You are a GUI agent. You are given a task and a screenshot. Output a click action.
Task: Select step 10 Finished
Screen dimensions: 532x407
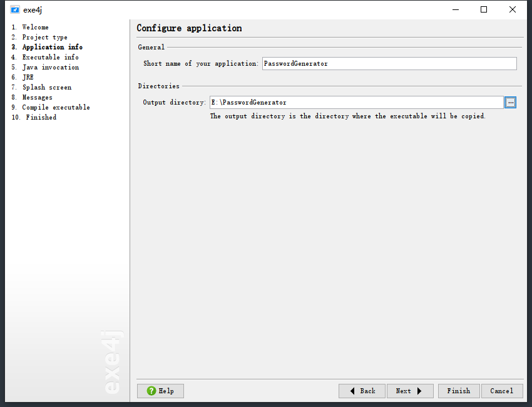(34, 118)
